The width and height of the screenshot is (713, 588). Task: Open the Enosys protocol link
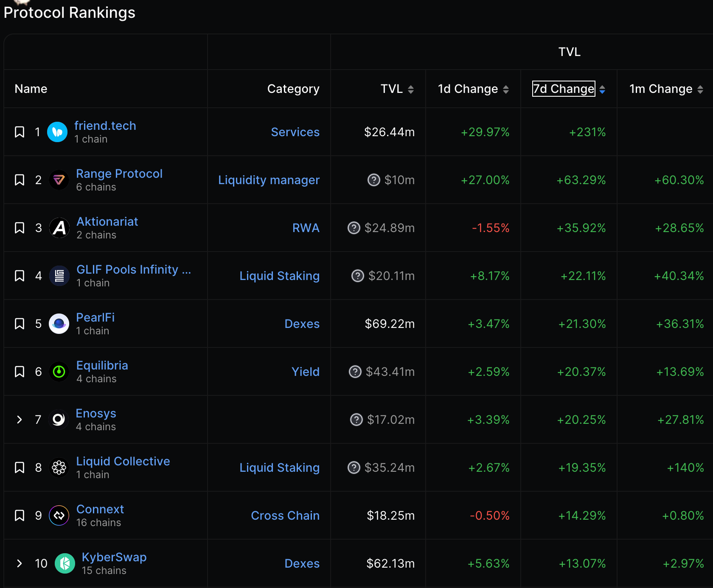point(96,413)
